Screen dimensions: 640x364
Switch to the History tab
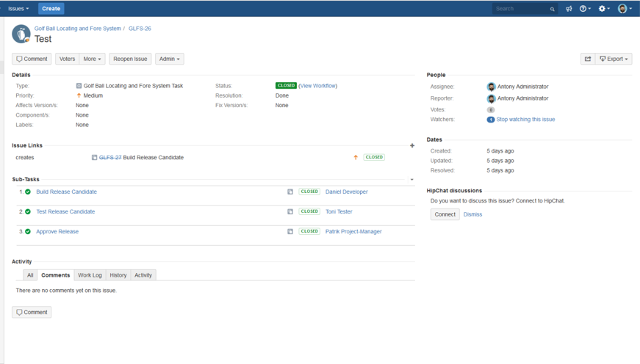pyautogui.click(x=118, y=275)
